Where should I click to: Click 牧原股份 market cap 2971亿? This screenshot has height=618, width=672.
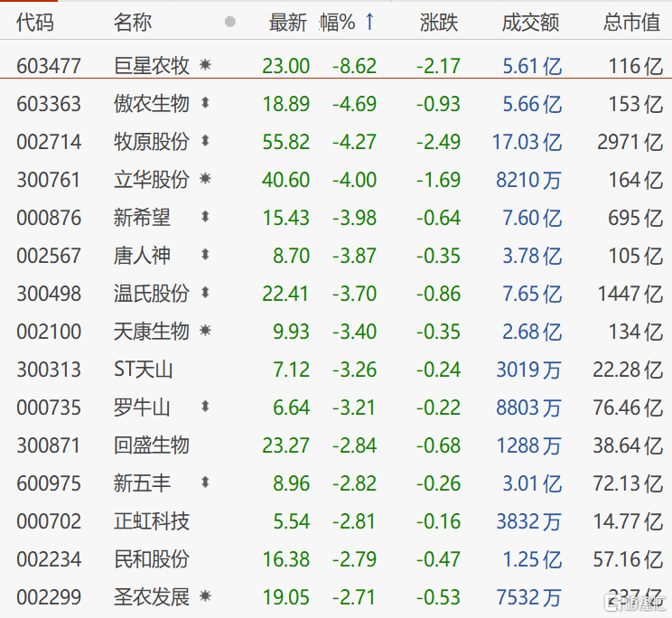click(630, 142)
